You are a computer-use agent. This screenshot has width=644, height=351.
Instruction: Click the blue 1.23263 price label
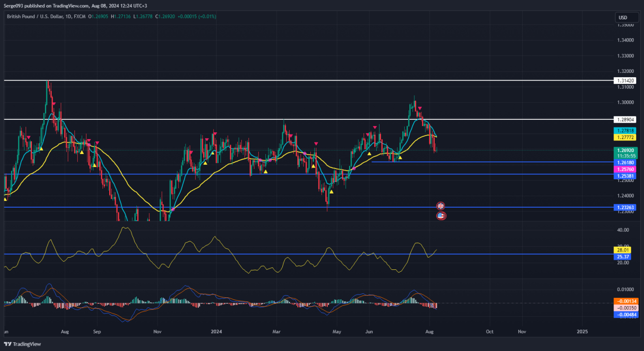(x=625, y=208)
